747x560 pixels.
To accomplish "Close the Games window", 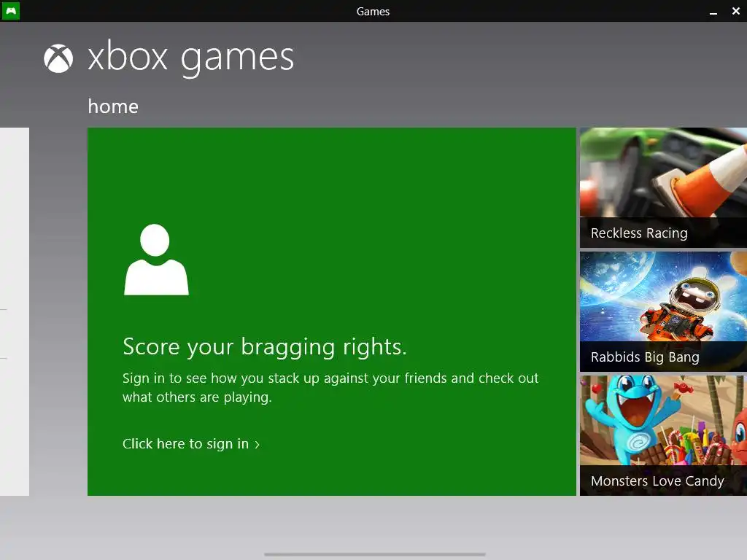I will pos(735,11).
